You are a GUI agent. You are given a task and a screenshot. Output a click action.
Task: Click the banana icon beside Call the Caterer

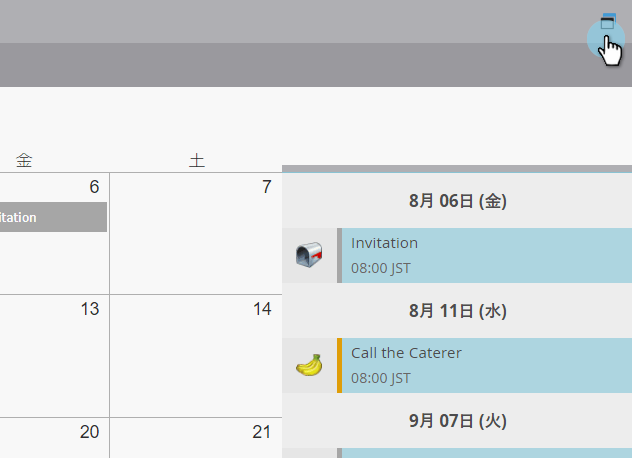(x=309, y=365)
